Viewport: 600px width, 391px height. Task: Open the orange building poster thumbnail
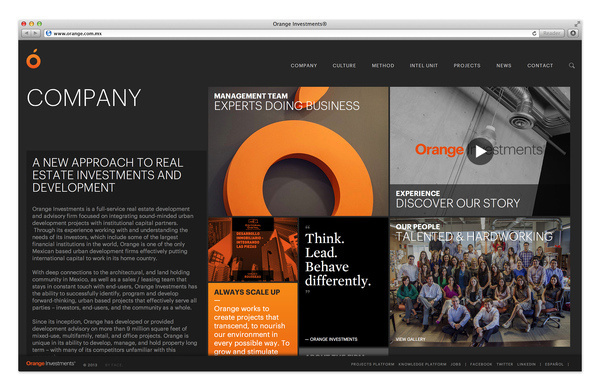253,250
